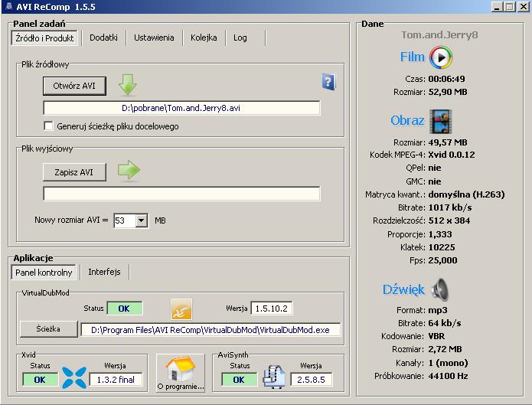
Task: Expand the Nowy rozmiar AVI dropdown arrow
Action: tap(141, 220)
